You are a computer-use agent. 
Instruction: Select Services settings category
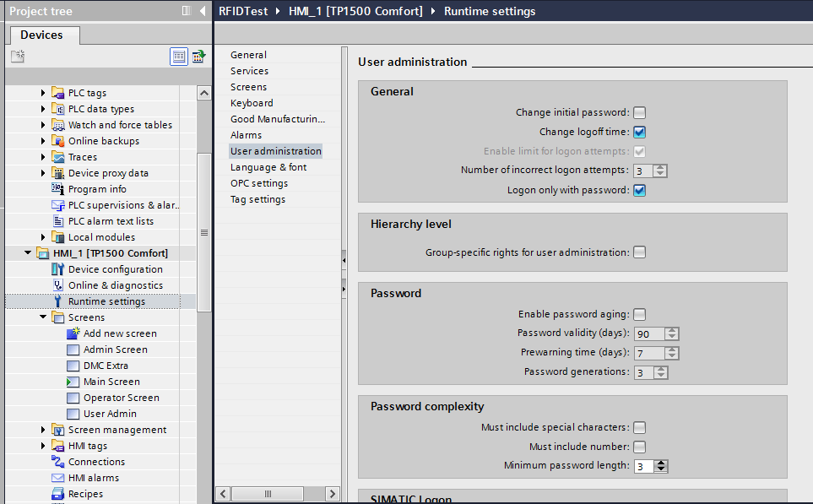249,71
